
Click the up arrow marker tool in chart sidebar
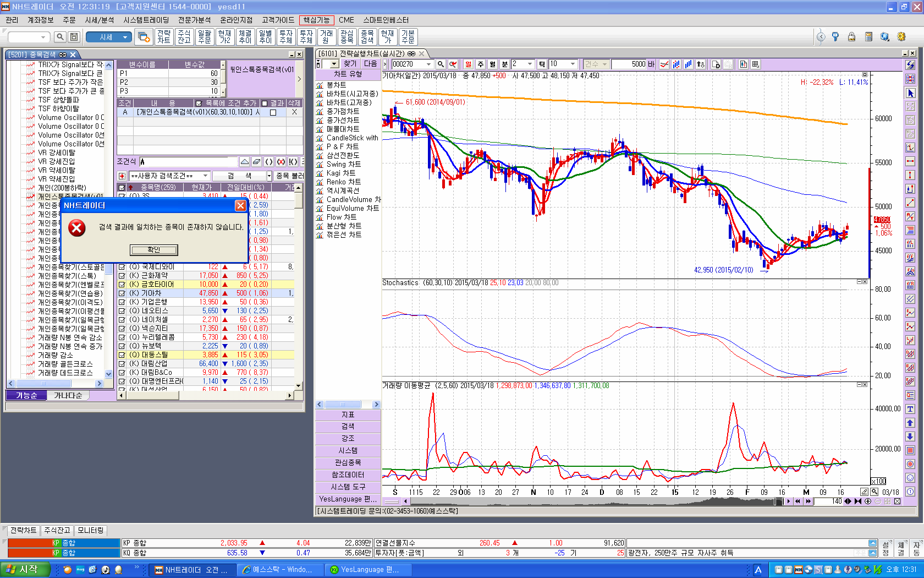(910, 423)
